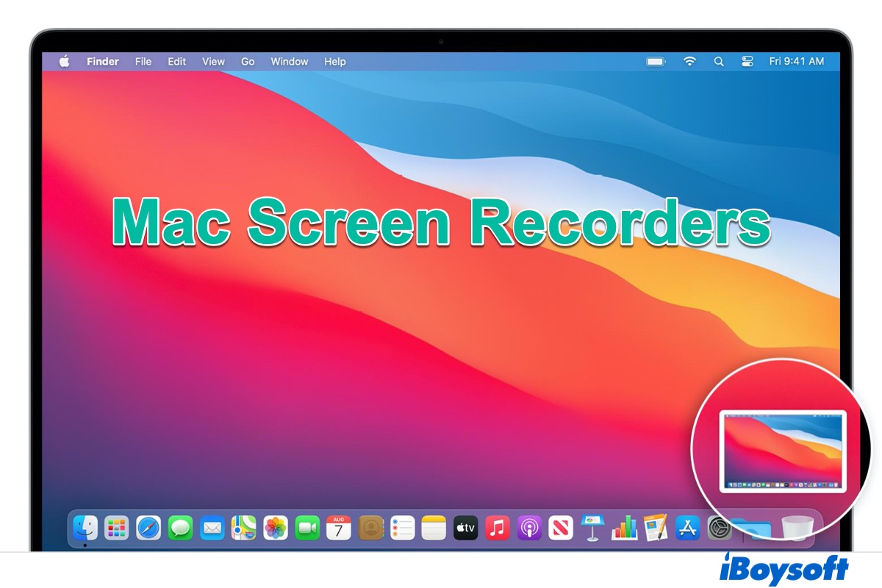Launch Podcasts from the Dock
The image size is (882, 588).
click(529, 527)
